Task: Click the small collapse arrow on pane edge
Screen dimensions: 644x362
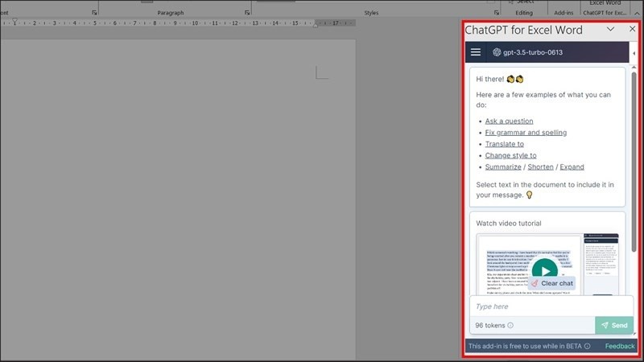Action: (634, 53)
